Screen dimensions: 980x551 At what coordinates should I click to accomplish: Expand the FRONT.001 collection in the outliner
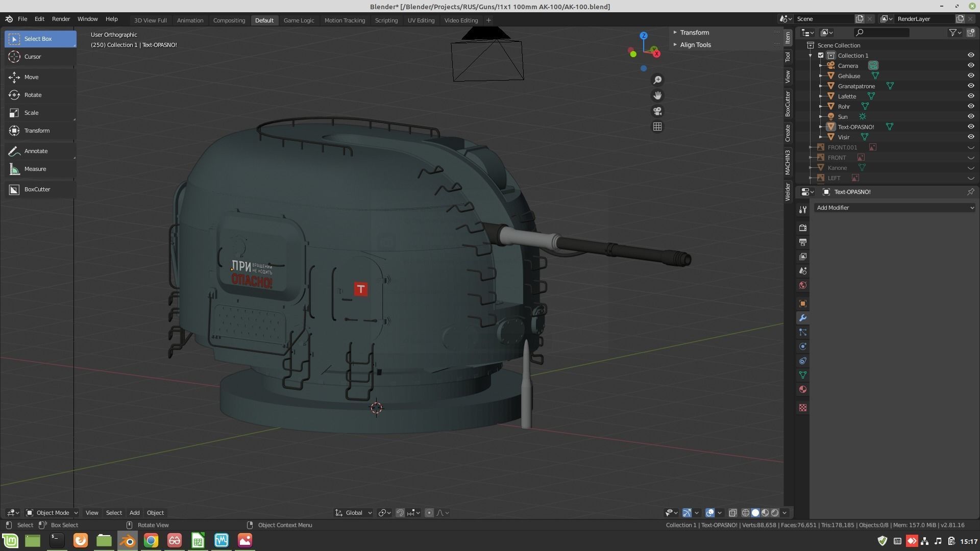coord(811,147)
